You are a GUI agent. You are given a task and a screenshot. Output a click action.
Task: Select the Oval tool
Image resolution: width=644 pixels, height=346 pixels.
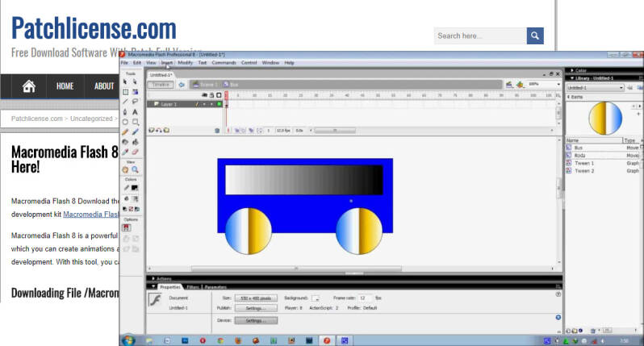(x=126, y=122)
